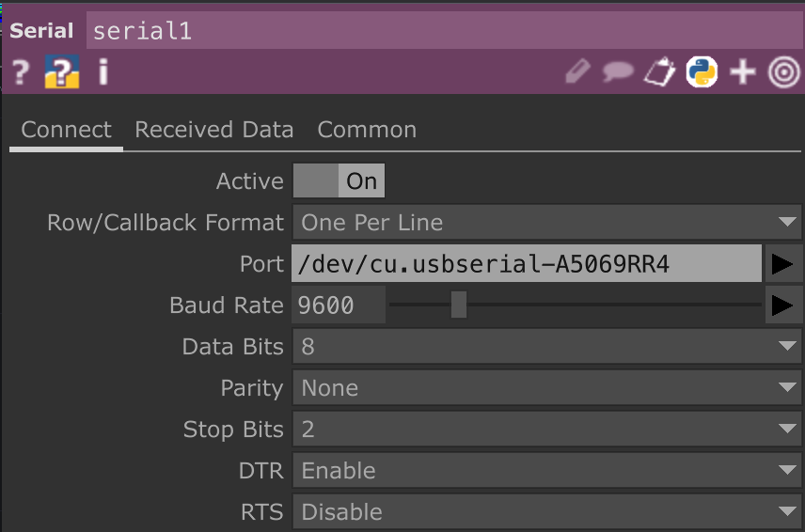This screenshot has width=805, height=532.
Task: Toggle the Active switch off
Action: click(339, 180)
